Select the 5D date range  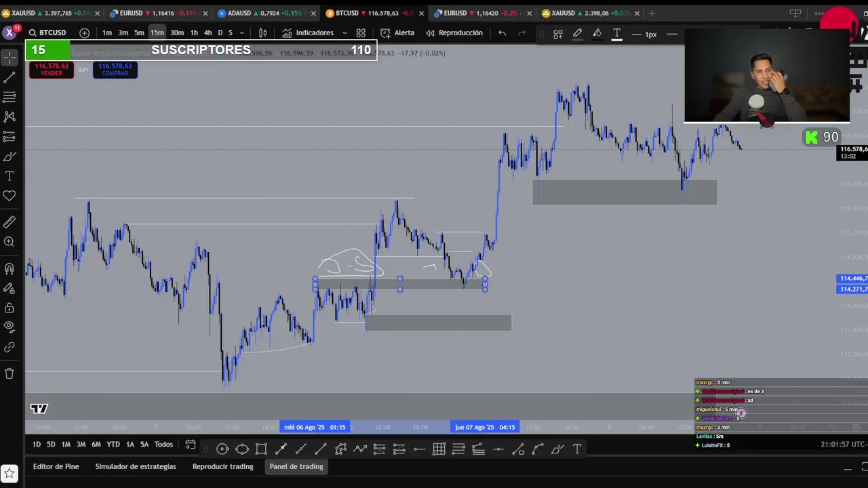pyautogui.click(x=51, y=445)
